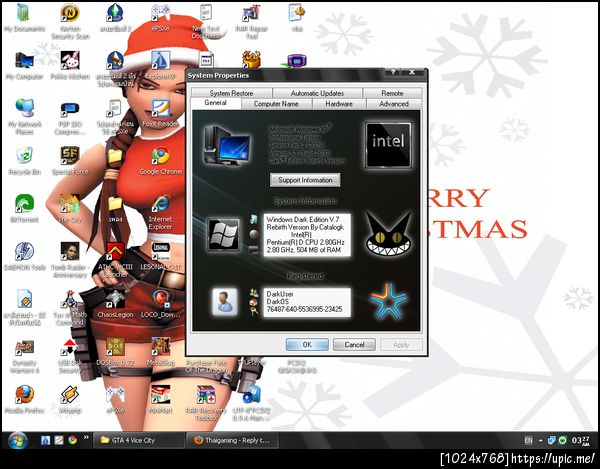Screen dimensions: 600x469
Task: Switch to GTA 4 Vice City taskbar window
Action: coord(139,440)
